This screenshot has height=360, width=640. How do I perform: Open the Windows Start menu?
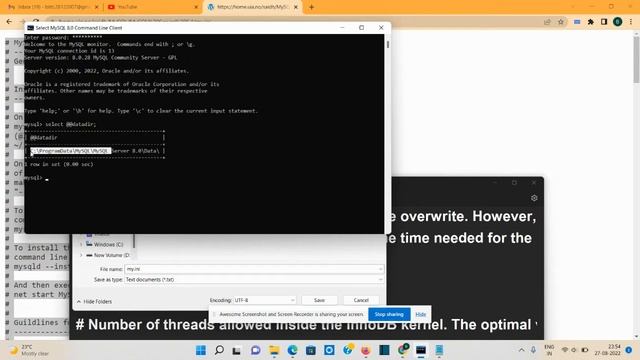pos(201,350)
